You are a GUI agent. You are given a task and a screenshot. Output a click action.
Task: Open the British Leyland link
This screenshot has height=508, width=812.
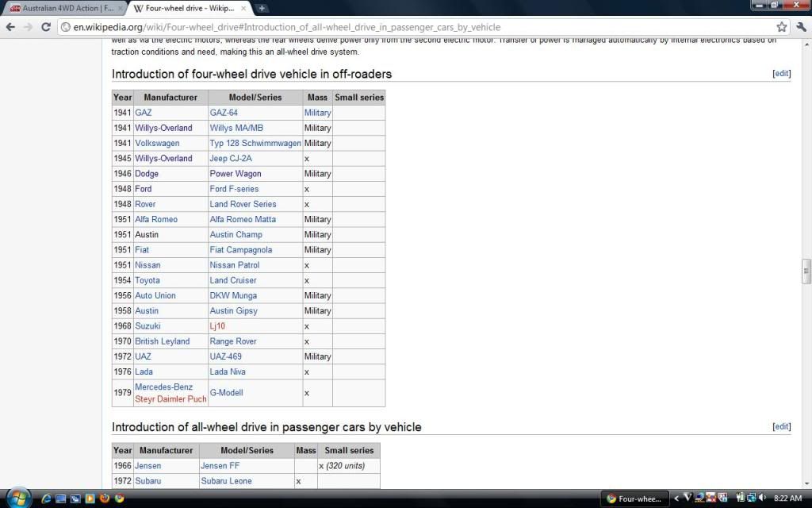[x=162, y=341]
